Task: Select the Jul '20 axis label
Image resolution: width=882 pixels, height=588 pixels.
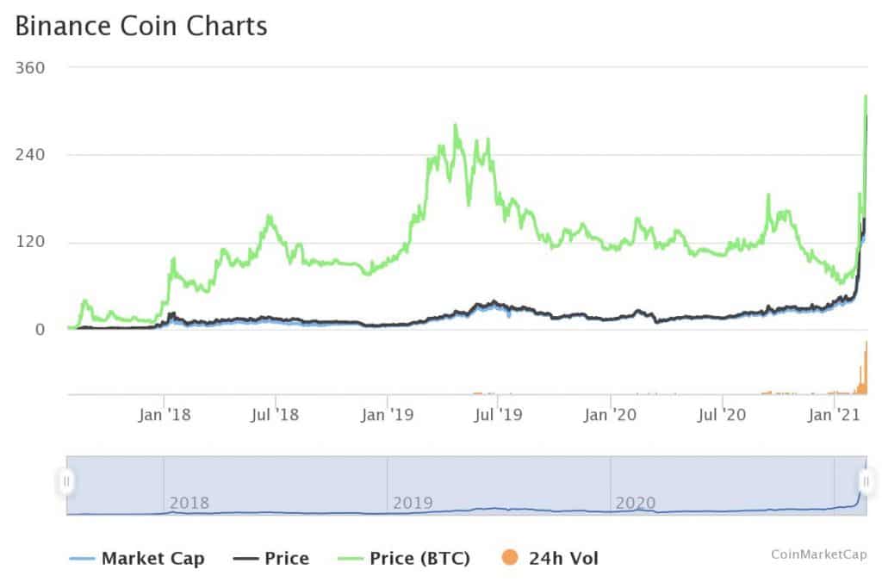Action: click(x=721, y=416)
